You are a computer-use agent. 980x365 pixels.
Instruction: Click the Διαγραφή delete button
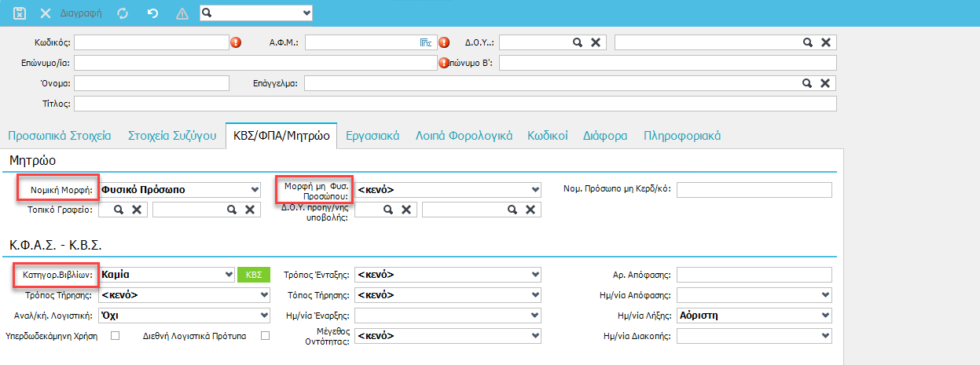click(73, 13)
